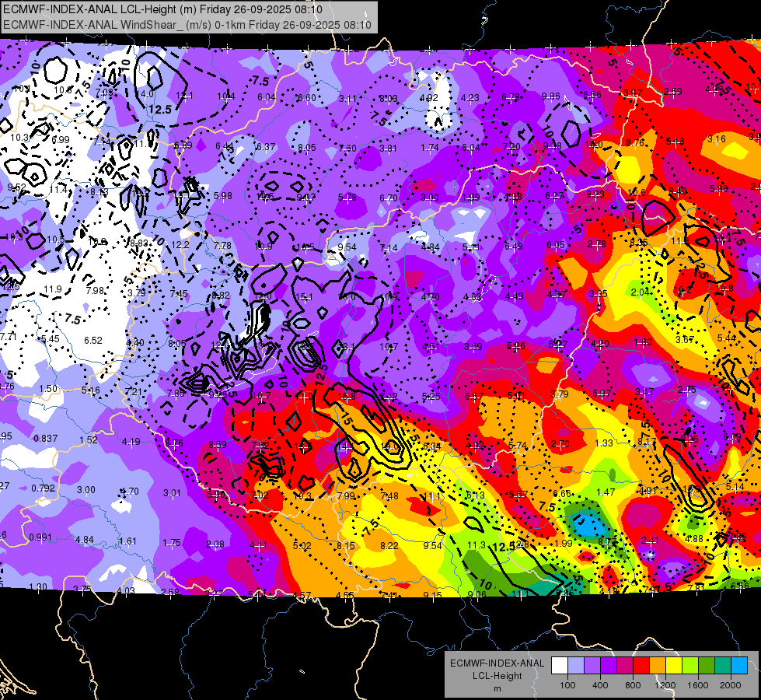Image resolution: width=761 pixels, height=700 pixels.
Task: Click the wind shear value 11.3
Action: pos(476,545)
